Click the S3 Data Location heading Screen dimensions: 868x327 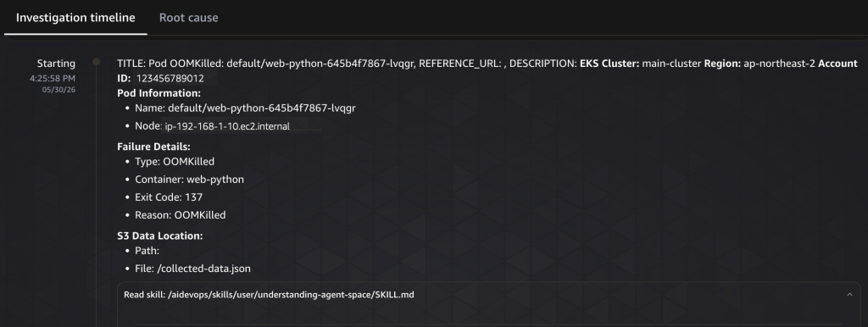(x=160, y=236)
